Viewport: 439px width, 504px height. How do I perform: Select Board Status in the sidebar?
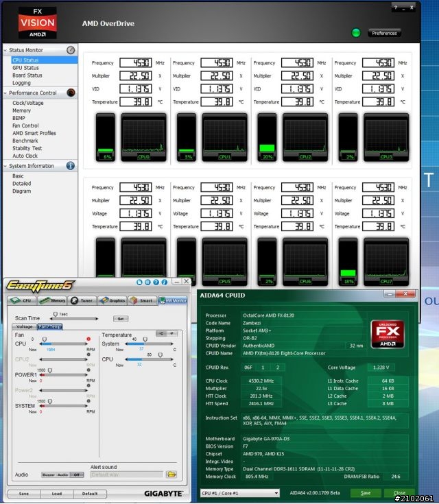[27, 75]
